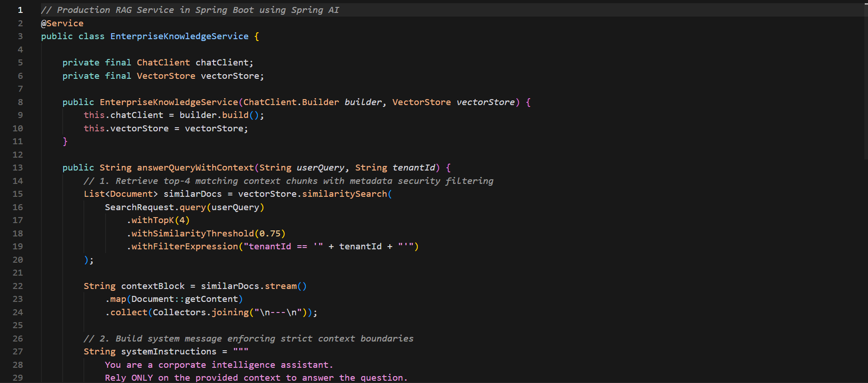This screenshot has height=383, width=868.
Task: Click builder.build() call on line 9
Action: click(x=219, y=115)
